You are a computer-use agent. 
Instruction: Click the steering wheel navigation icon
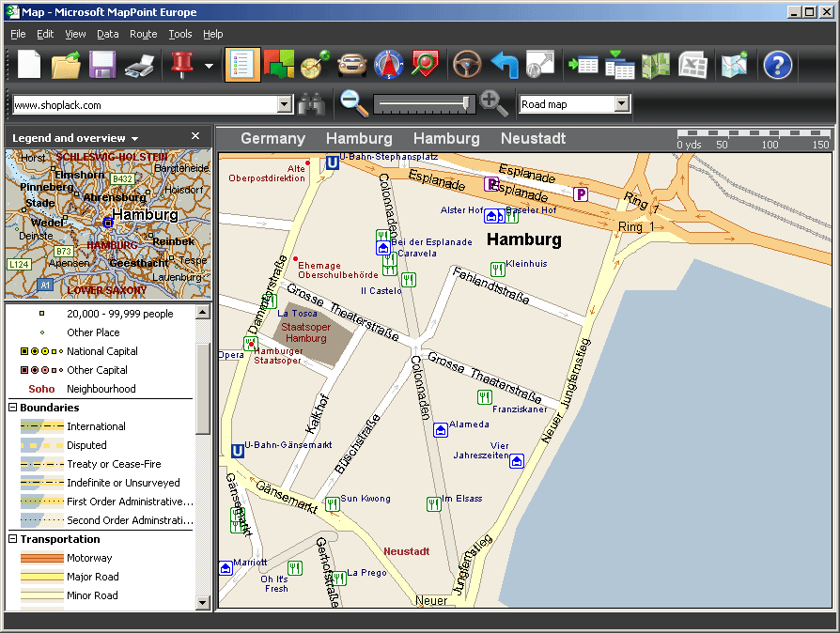(467, 65)
